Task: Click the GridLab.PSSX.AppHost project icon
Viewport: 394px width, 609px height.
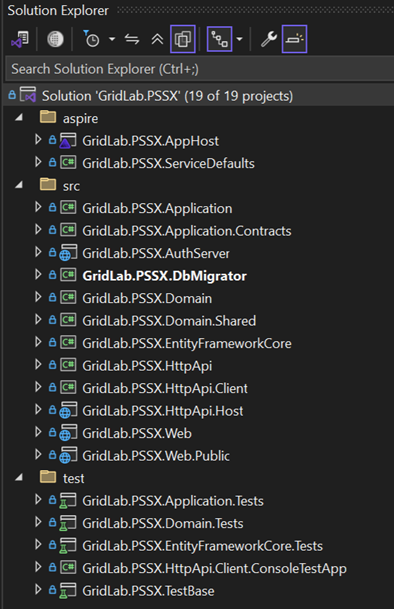Action: pyautogui.click(x=68, y=141)
